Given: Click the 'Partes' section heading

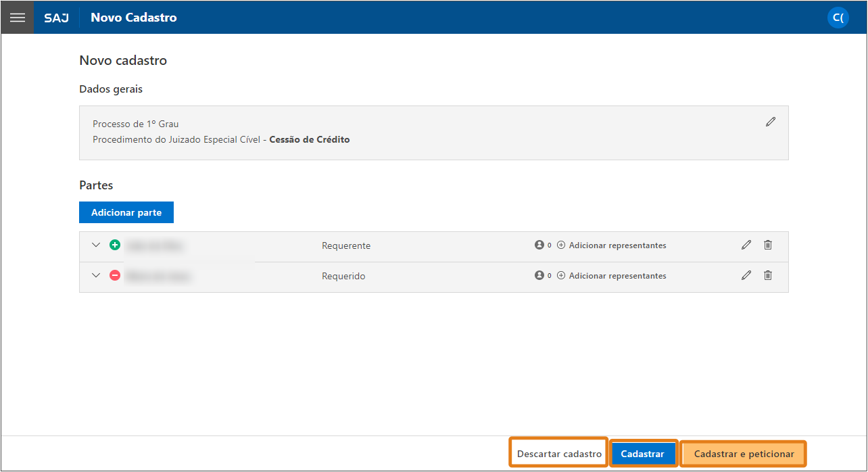Looking at the screenshot, I should point(96,185).
